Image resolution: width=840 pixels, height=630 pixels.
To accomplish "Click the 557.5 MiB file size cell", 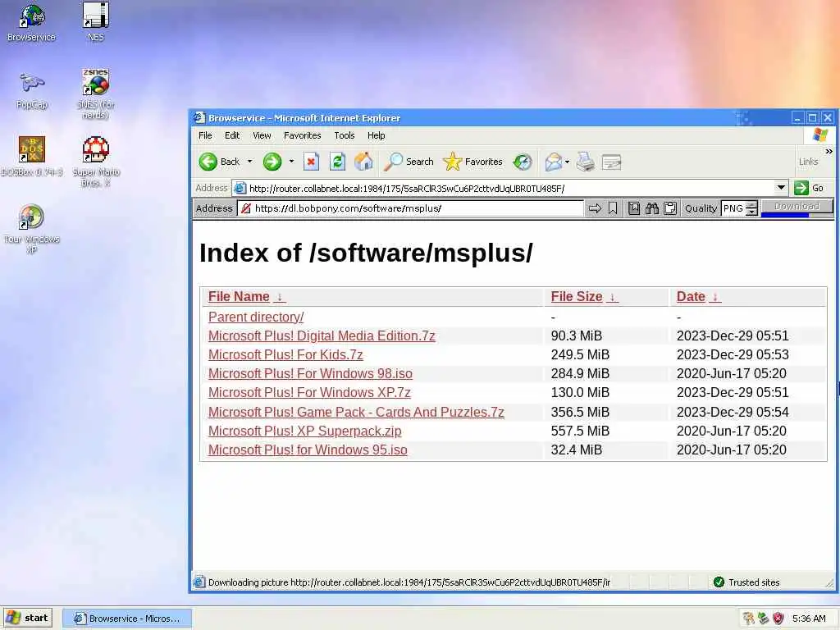I will [x=580, y=431].
